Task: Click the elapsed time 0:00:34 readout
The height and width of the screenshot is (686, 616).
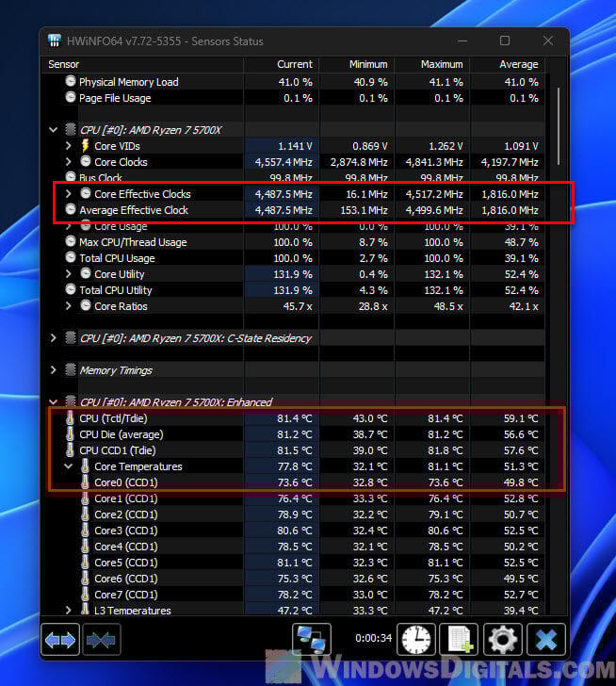Action: [x=373, y=638]
